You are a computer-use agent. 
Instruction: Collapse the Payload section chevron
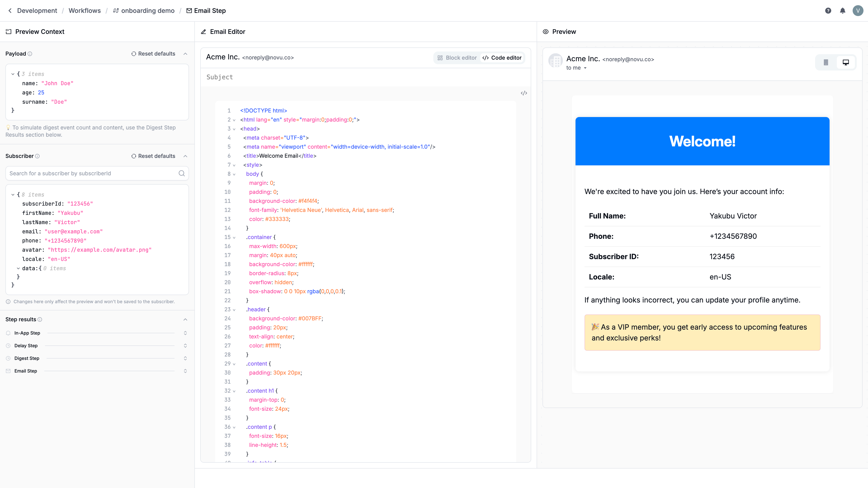click(x=186, y=54)
